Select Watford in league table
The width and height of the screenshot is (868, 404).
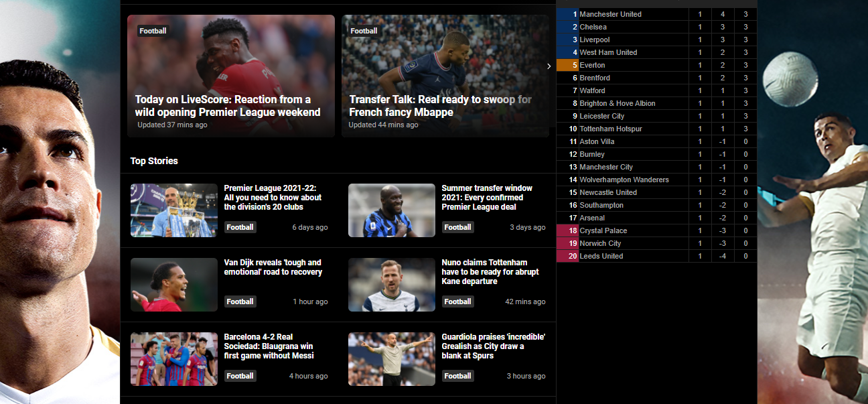coord(656,90)
